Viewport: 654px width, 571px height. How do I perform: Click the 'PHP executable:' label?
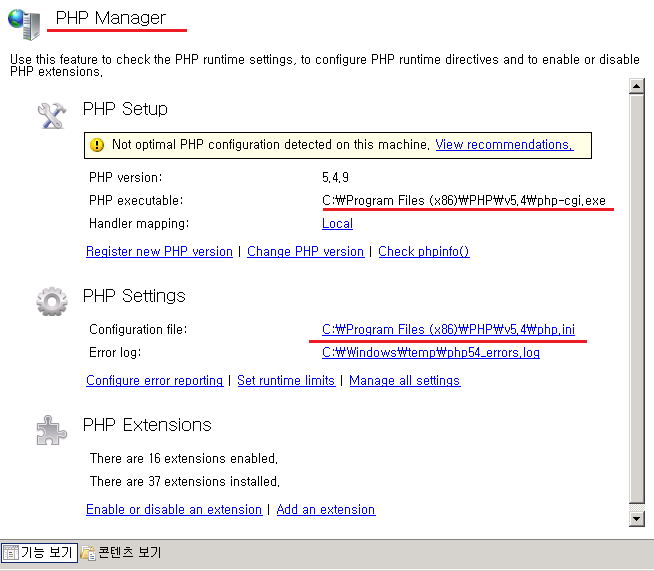pos(136,201)
